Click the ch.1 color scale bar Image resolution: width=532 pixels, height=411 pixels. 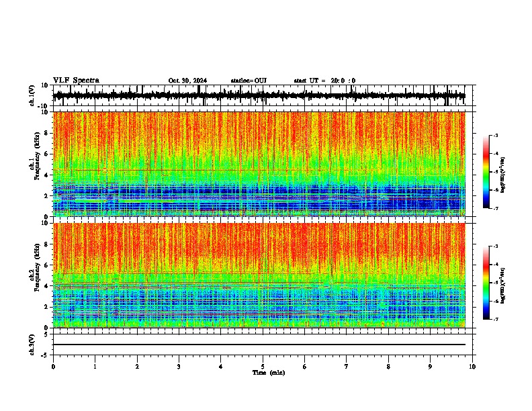point(486,172)
